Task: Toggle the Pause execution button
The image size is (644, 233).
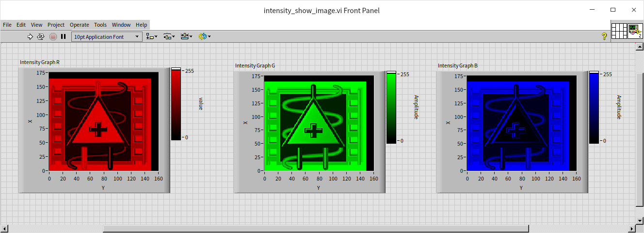Action: pos(64,36)
